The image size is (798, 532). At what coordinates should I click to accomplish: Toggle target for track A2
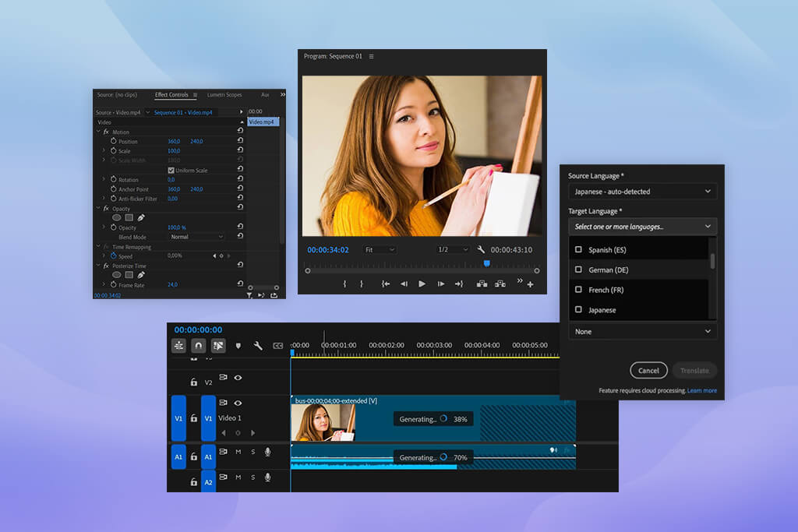click(x=208, y=481)
